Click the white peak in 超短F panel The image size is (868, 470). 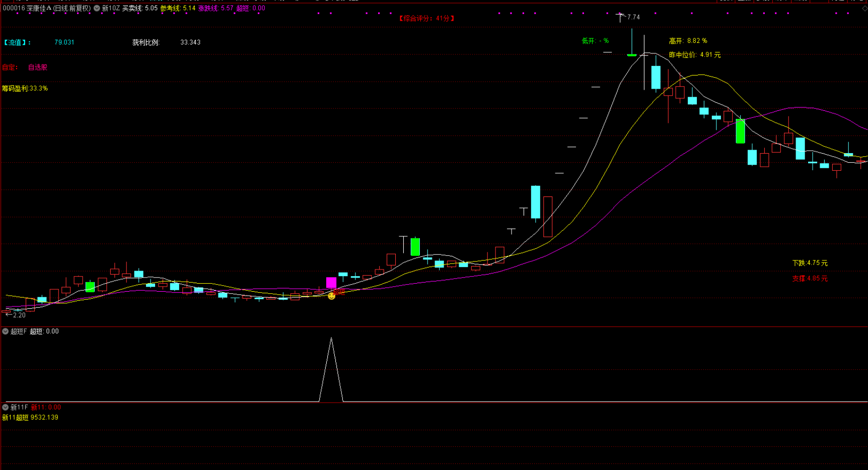[x=331, y=339]
